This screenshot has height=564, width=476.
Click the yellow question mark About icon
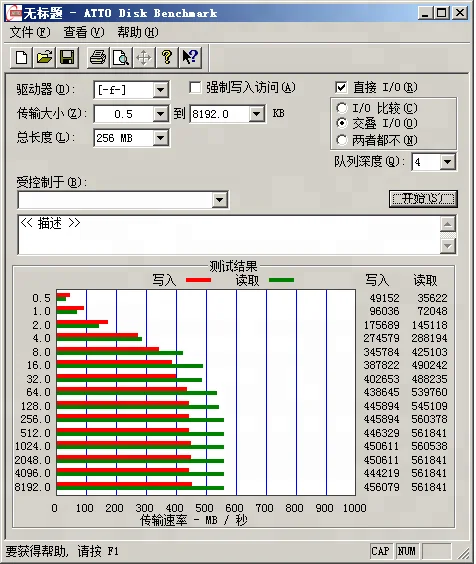167,57
